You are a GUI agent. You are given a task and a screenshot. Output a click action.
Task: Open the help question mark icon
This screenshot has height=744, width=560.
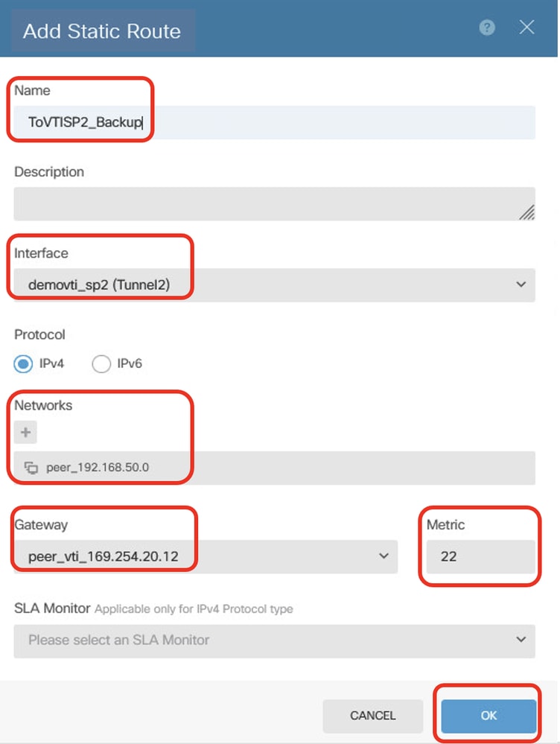click(487, 28)
